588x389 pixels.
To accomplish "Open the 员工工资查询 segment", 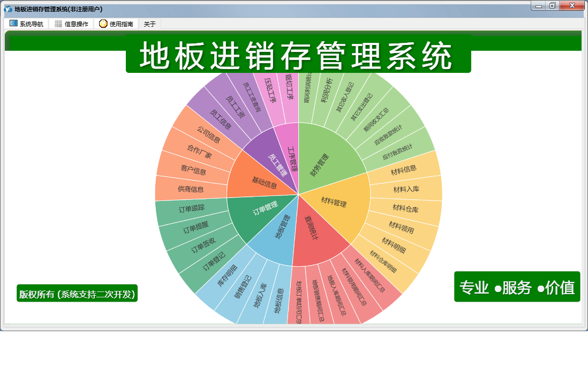I will tap(252, 97).
